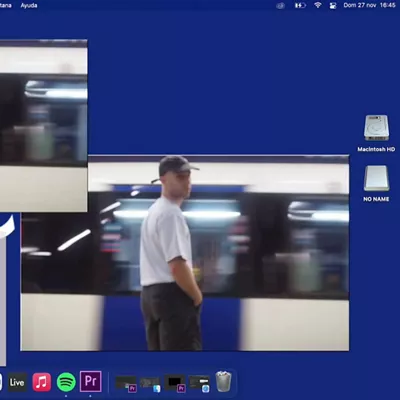This screenshot has width=400, height=400.
Task: Restore minimized window with Safari badge
Action: click(199, 384)
